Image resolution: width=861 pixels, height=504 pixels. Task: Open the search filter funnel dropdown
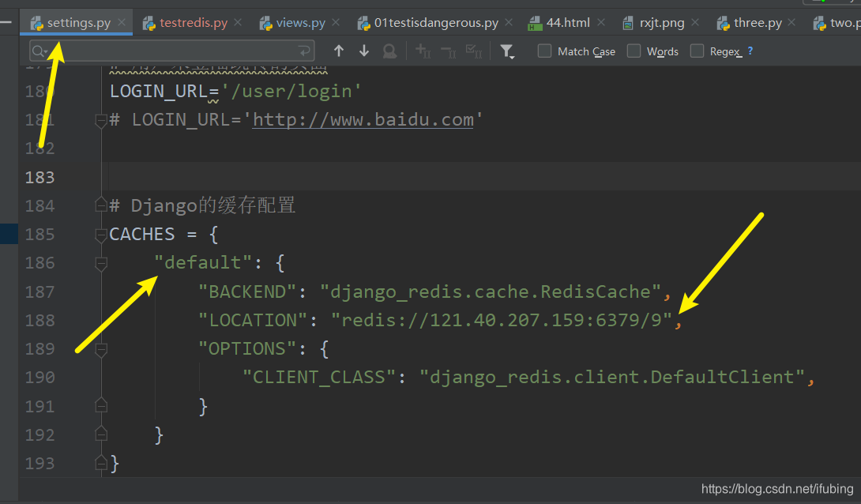click(507, 51)
